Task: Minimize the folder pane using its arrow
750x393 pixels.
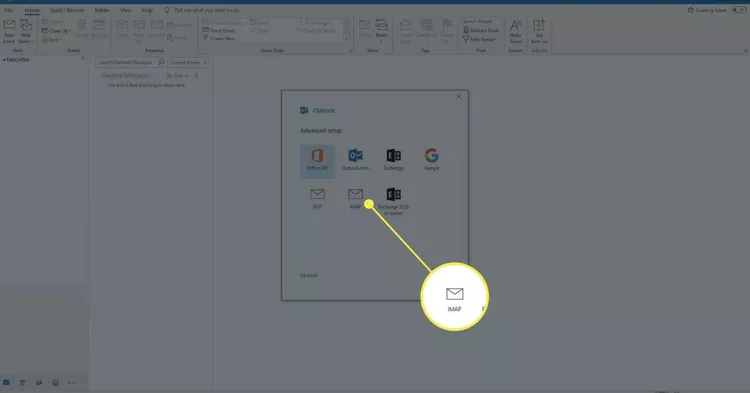Action: [x=83, y=58]
